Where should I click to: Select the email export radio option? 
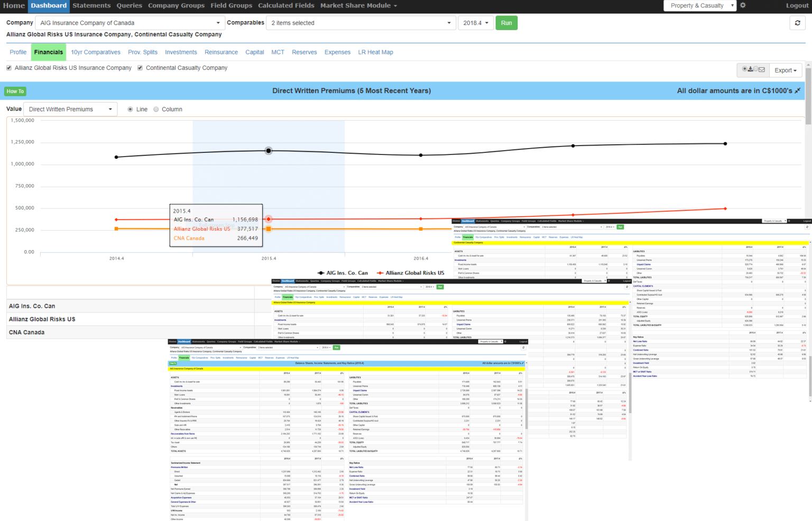[x=756, y=69]
